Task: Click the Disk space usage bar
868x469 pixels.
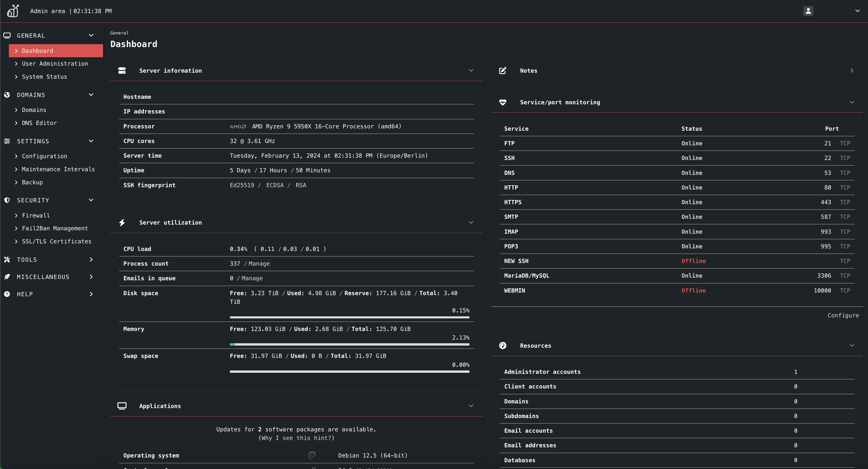Action: point(350,317)
